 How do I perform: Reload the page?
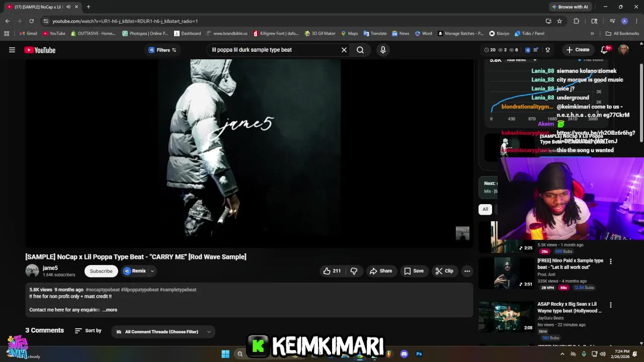click(31, 21)
